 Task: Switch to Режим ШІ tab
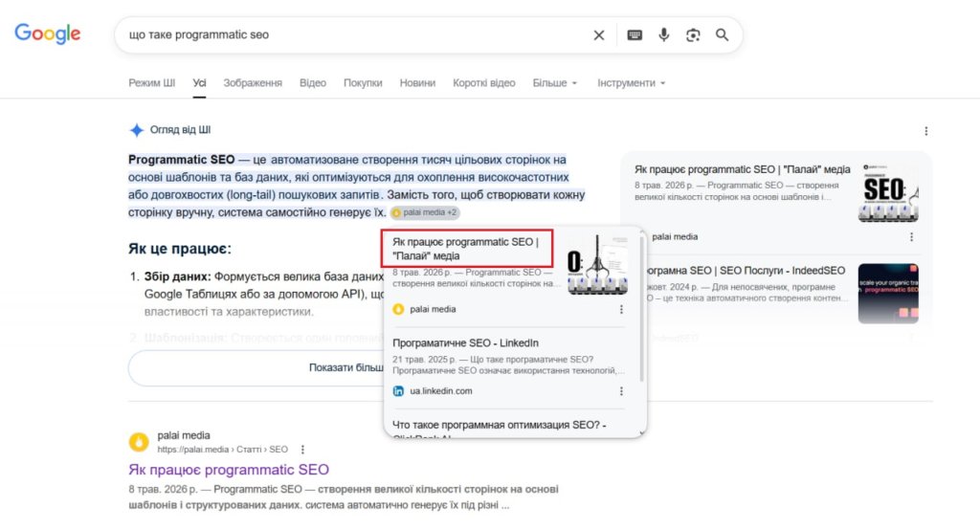point(152,83)
